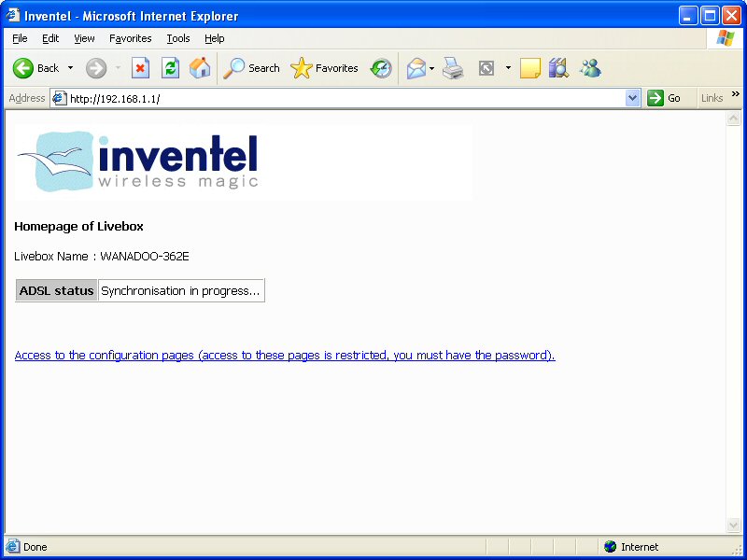Open the Messenger people icon

tap(590, 68)
